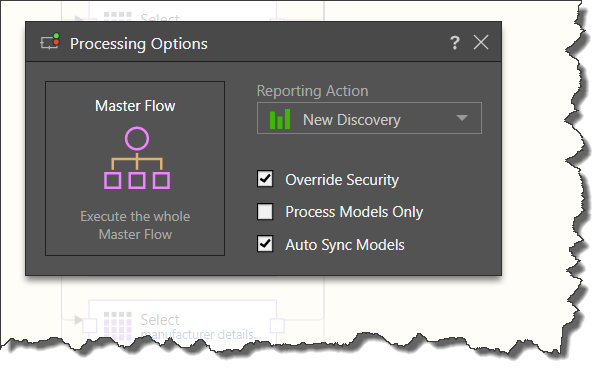
Task: Click the Execute the whole Master Flow text
Action: pyautogui.click(x=135, y=225)
